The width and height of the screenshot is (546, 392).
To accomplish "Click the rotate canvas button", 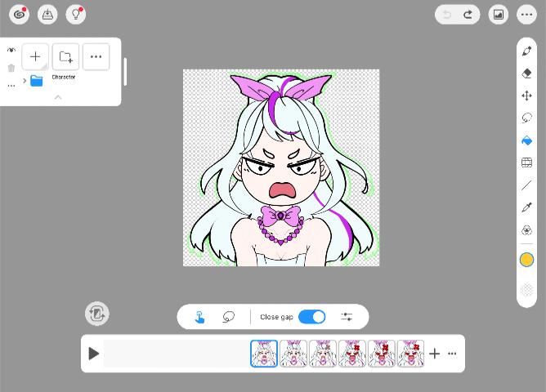I will [x=97, y=314].
